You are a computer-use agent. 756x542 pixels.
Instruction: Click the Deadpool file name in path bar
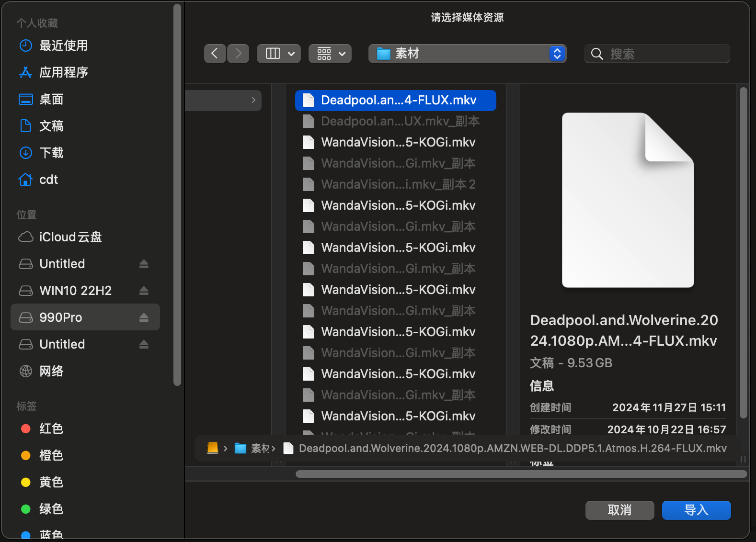click(x=513, y=448)
